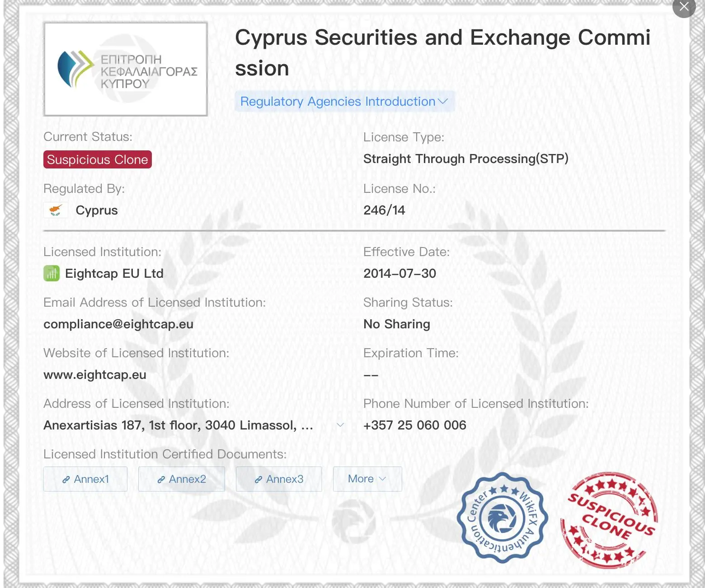705x588 pixels.
Task: Click the Anexartisias 187 address text
Action: coord(178,425)
